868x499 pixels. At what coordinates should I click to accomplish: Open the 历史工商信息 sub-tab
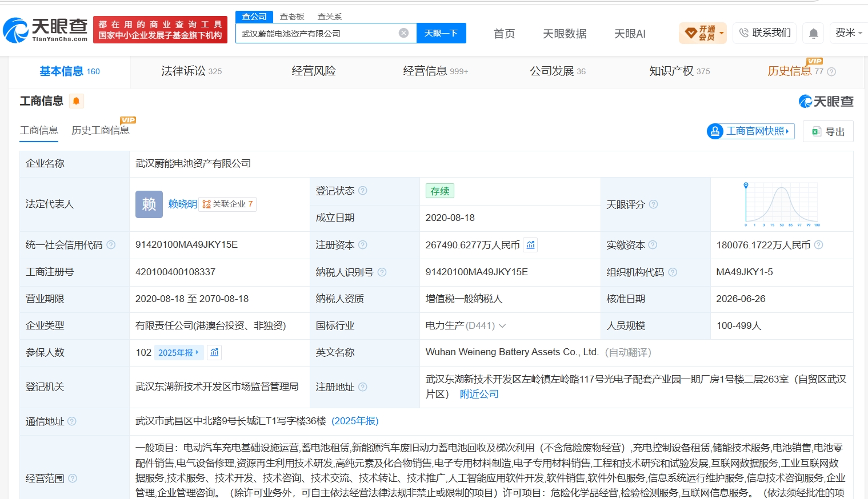[101, 130]
